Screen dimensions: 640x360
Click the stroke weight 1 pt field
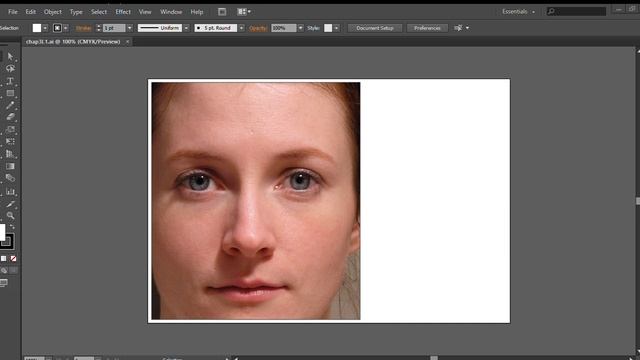coord(114,28)
